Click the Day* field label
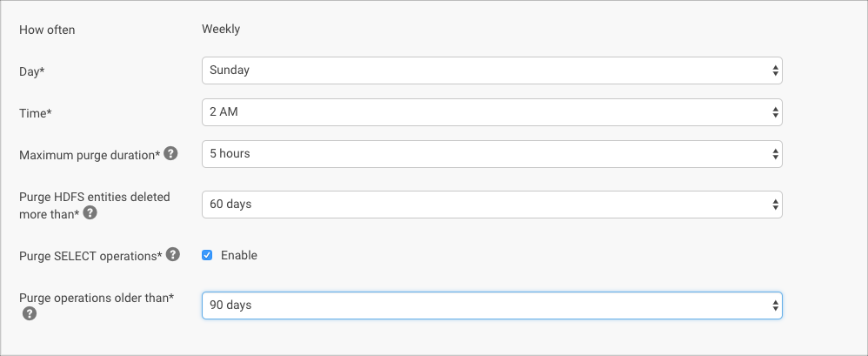The height and width of the screenshot is (356, 868). click(x=31, y=71)
